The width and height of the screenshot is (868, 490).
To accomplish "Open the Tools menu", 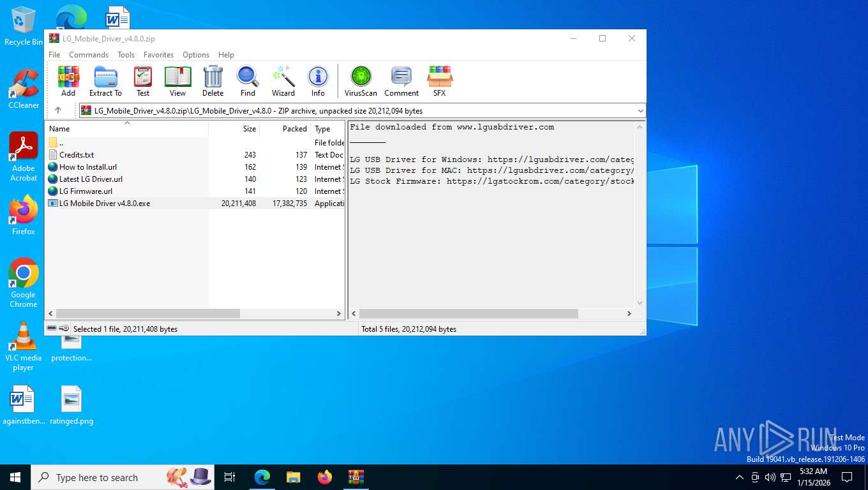I will [126, 55].
